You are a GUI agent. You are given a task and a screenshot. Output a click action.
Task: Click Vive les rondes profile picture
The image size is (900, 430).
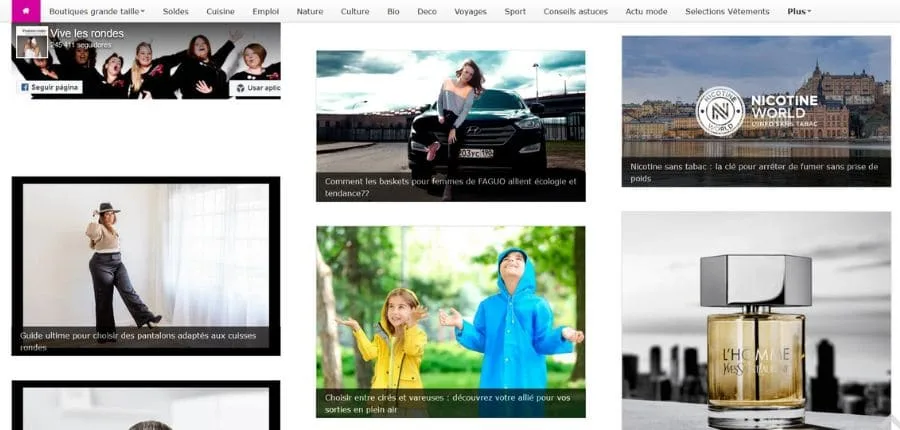32,47
